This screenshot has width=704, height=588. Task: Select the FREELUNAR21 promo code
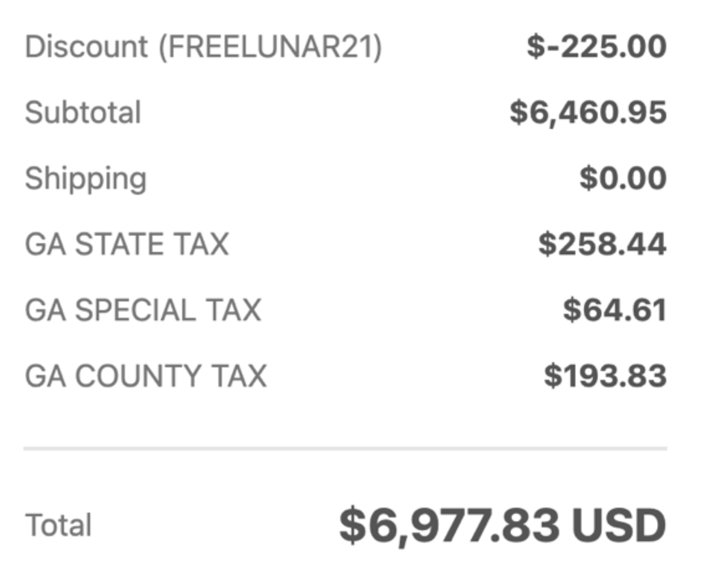tap(270, 47)
